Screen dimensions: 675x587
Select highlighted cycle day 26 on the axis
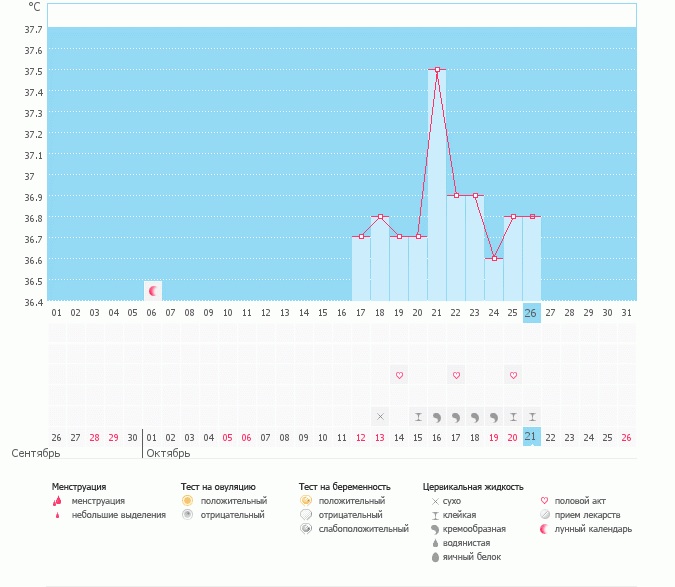[x=531, y=313]
